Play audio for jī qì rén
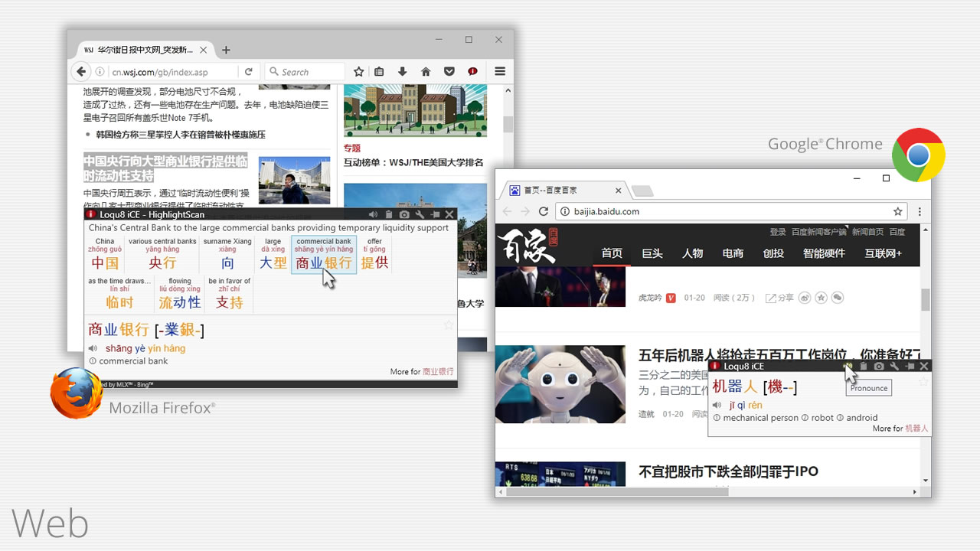This screenshot has height=551, width=980. coord(717,405)
